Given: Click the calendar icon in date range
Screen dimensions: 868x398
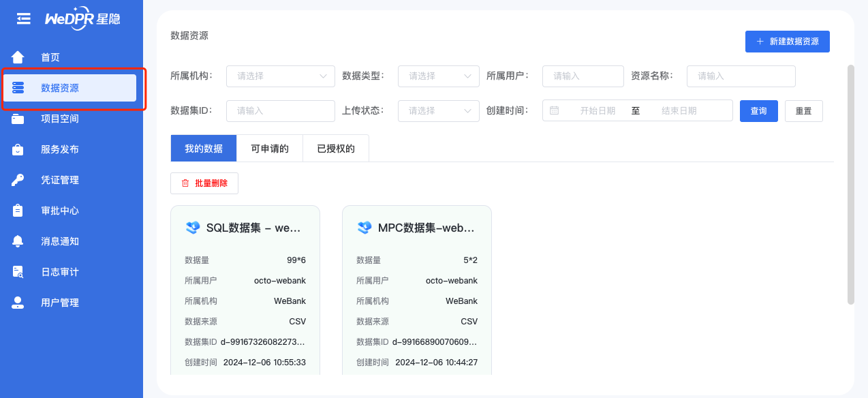Looking at the screenshot, I should 555,110.
